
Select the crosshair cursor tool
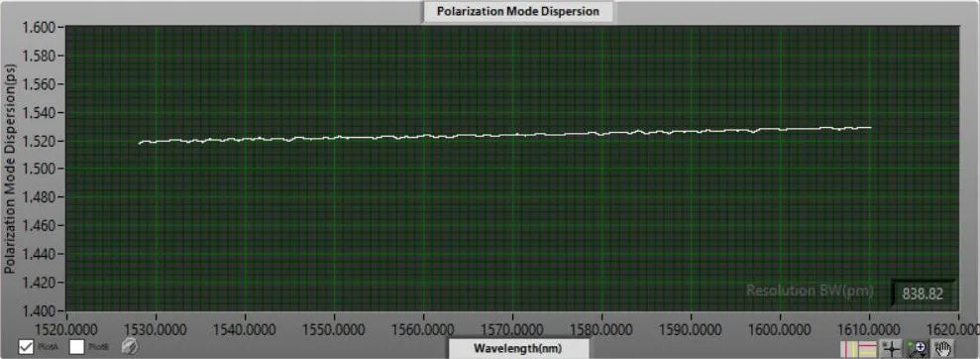[891, 348]
